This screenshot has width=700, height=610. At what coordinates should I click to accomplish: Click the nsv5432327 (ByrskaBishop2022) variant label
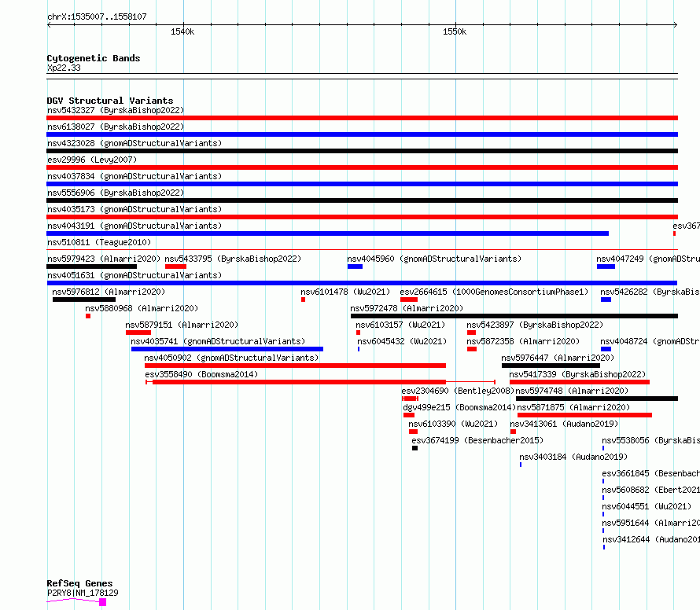[116, 110]
